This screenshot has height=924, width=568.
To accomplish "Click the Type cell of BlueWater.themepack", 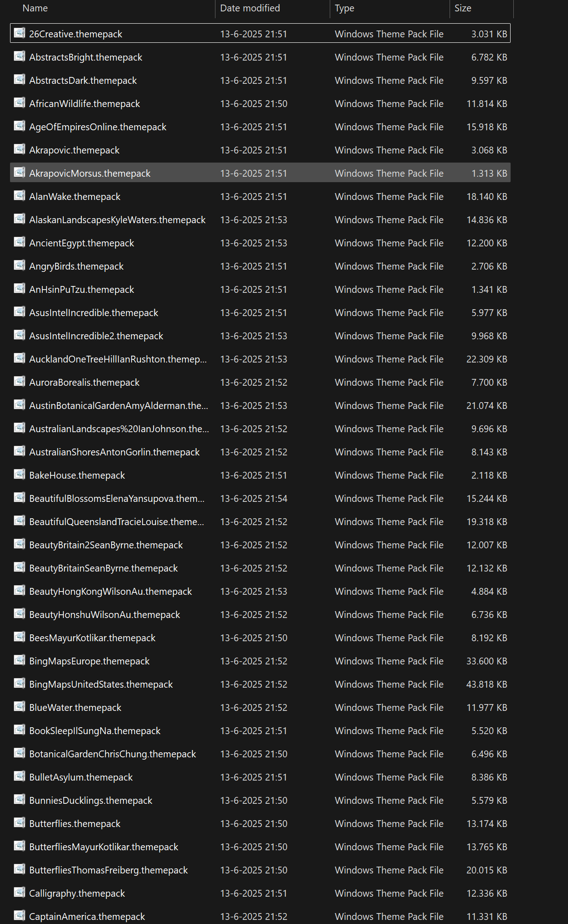I will [x=389, y=708].
